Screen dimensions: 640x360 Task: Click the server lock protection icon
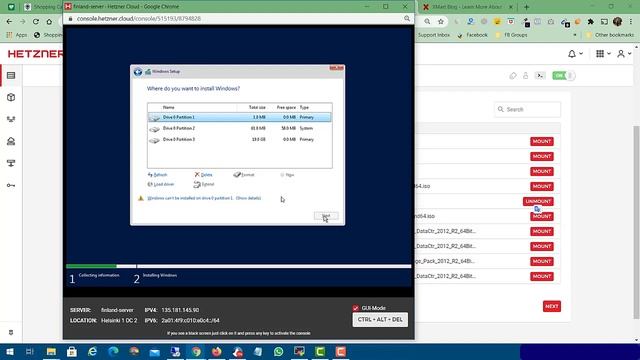(x=526, y=76)
